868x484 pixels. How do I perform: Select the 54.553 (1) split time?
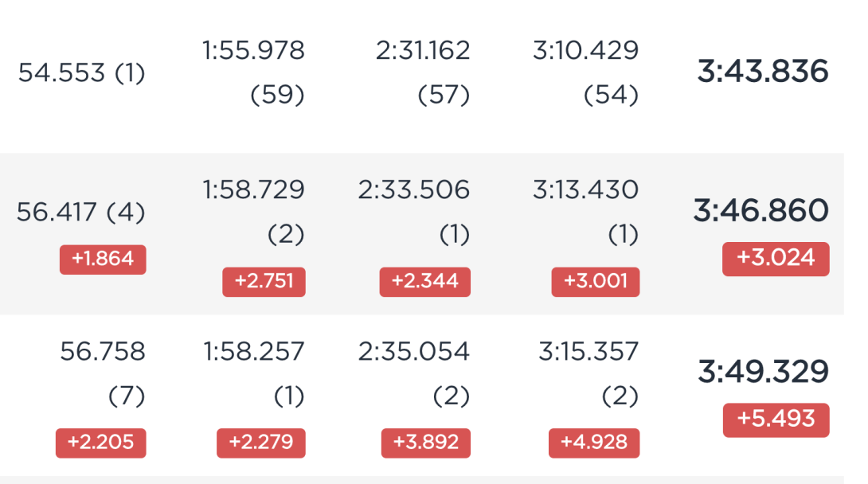click(x=81, y=72)
